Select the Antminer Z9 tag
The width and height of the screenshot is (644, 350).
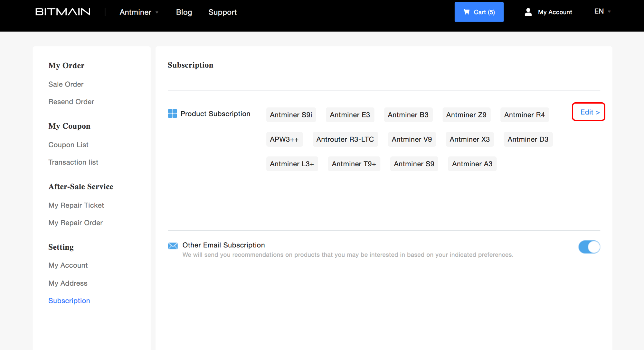click(467, 115)
